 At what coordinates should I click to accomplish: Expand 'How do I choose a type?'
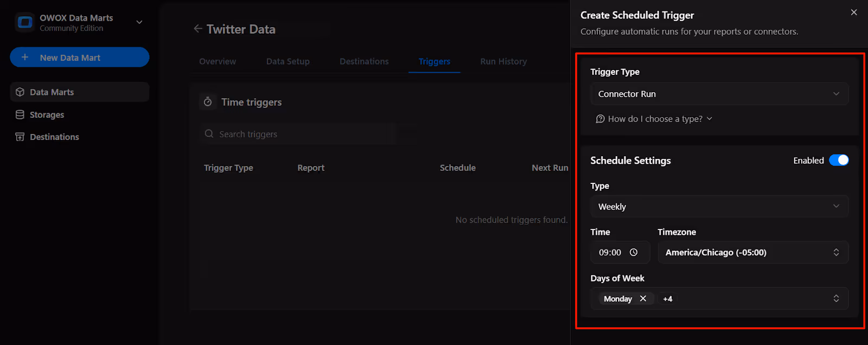point(654,119)
